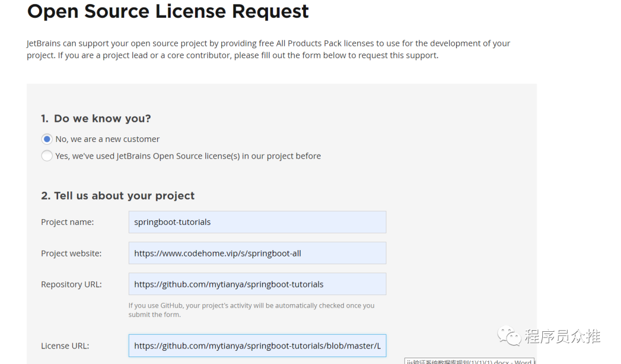Click the "Repository URL:" label

click(x=71, y=284)
